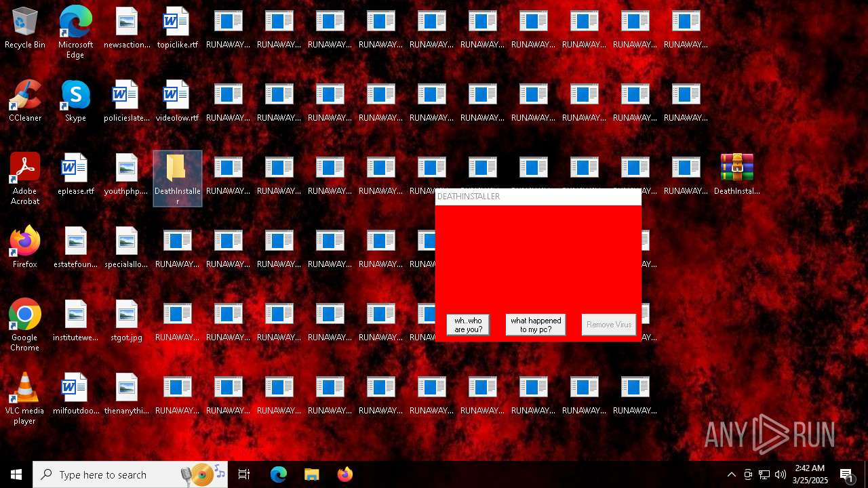
Task: Open the CCleaner desktop shortcut
Action: click(x=25, y=102)
